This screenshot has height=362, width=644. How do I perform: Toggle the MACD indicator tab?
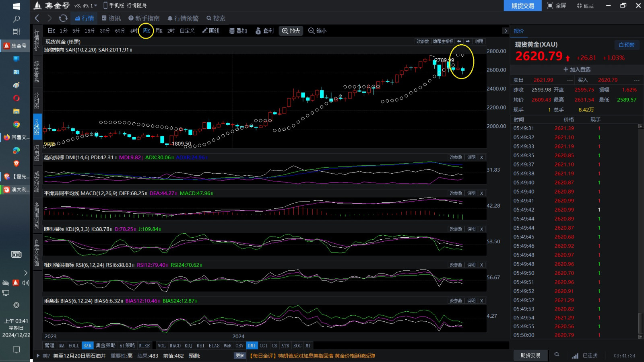pos(175,346)
